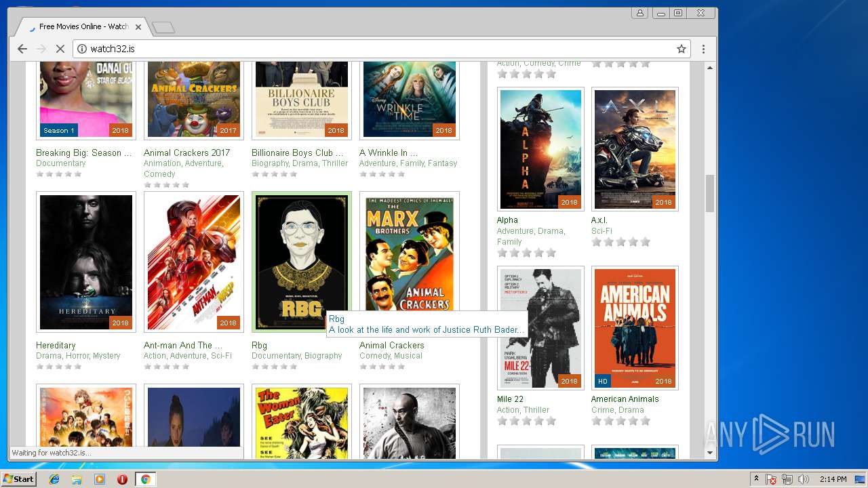Open the Chrome user profile icon

[x=639, y=13]
